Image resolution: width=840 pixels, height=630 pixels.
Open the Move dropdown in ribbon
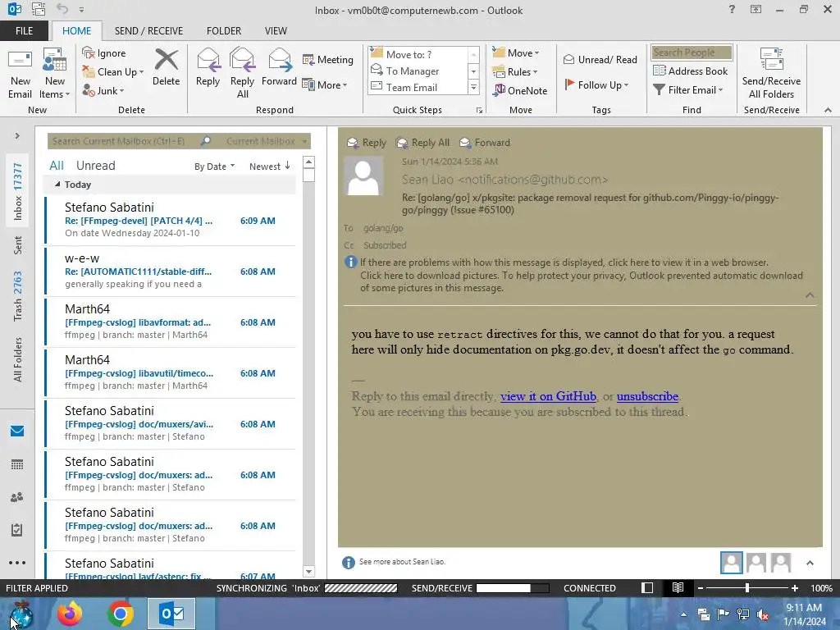click(516, 52)
